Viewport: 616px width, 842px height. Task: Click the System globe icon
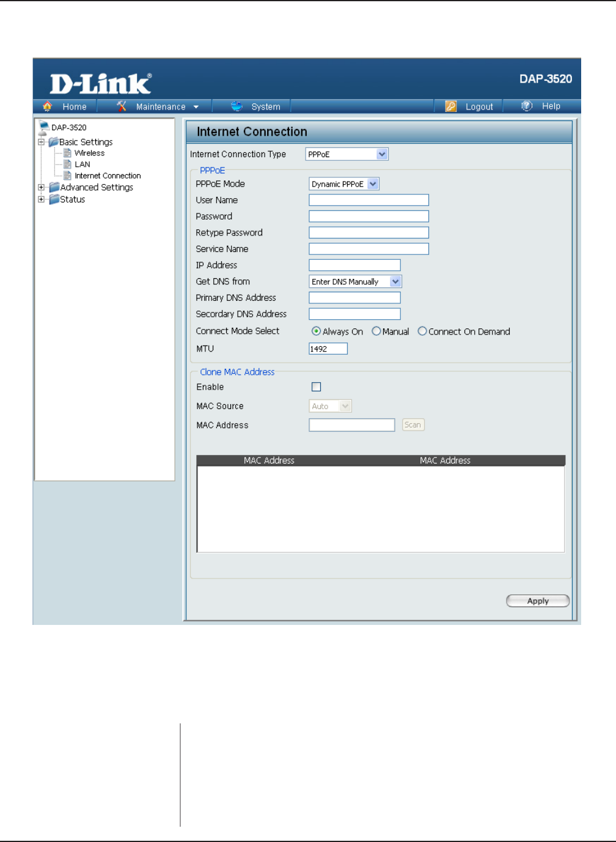(x=237, y=106)
